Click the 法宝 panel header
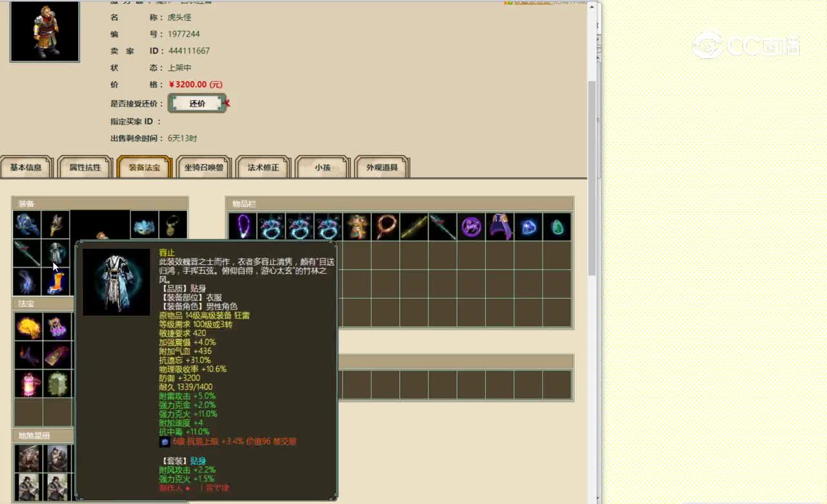The image size is (827, 504). click(x=44, y=304)
